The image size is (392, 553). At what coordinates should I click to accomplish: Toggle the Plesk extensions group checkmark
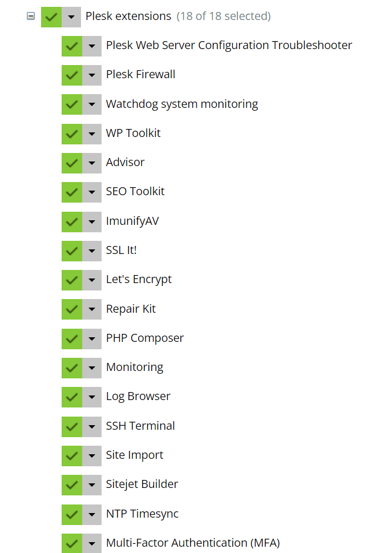pyautogui.click(x=51, y=17)
